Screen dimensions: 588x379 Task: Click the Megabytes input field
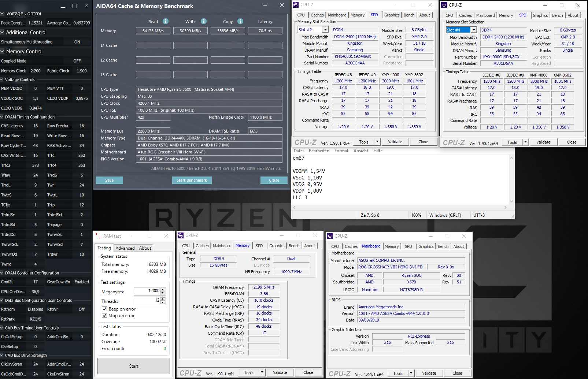click(x=147, y=291)
